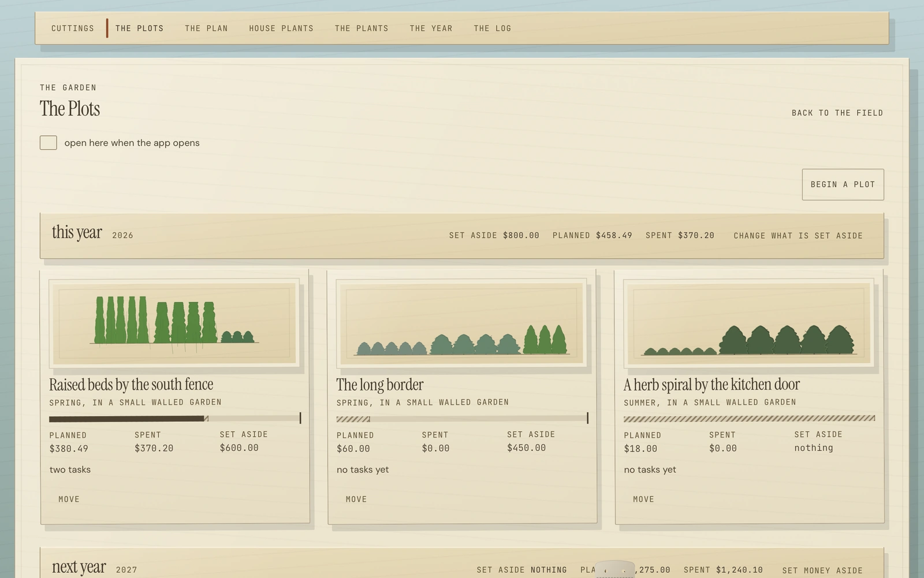Click the 'next year' heading
Screen dimensions: 924x578
[x=79, y=567]
